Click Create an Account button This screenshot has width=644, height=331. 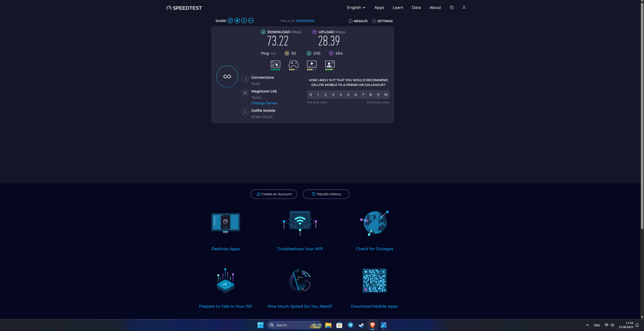point(274,194)
